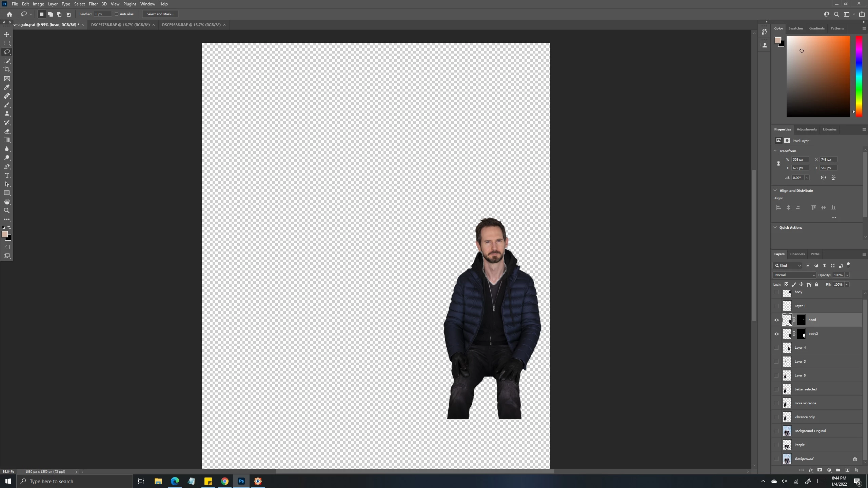The width and height of the screenshot is (868, 488).
Task: Open the Normal blend mode dropdown
Action: tap(794, 275)
